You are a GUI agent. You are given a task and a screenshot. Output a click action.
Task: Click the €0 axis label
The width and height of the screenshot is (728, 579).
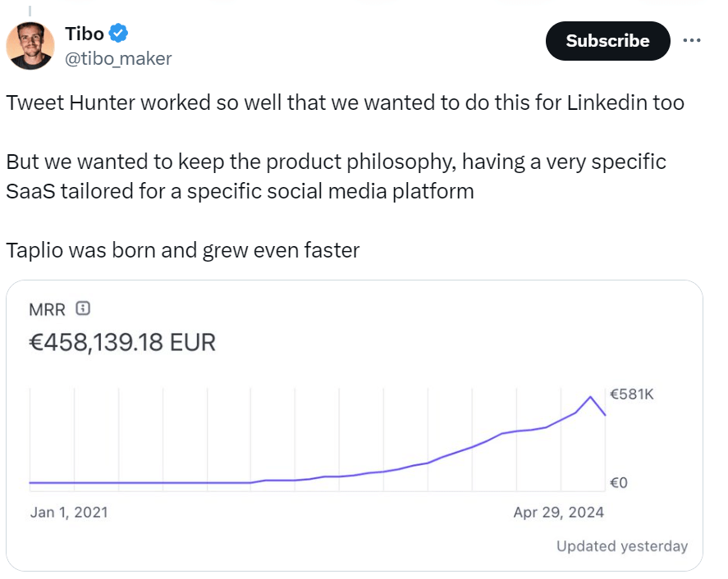(620, 483)
